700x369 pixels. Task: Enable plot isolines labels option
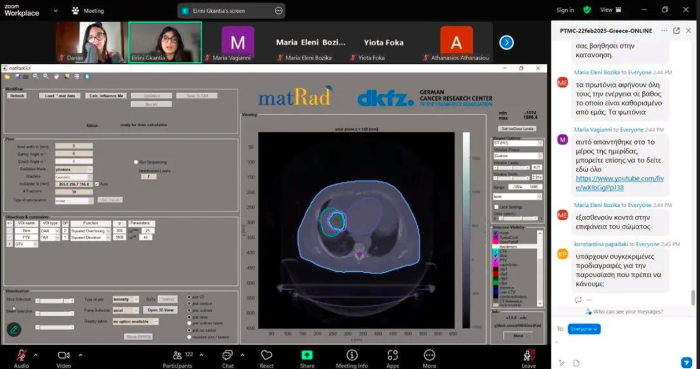(189, 323)
